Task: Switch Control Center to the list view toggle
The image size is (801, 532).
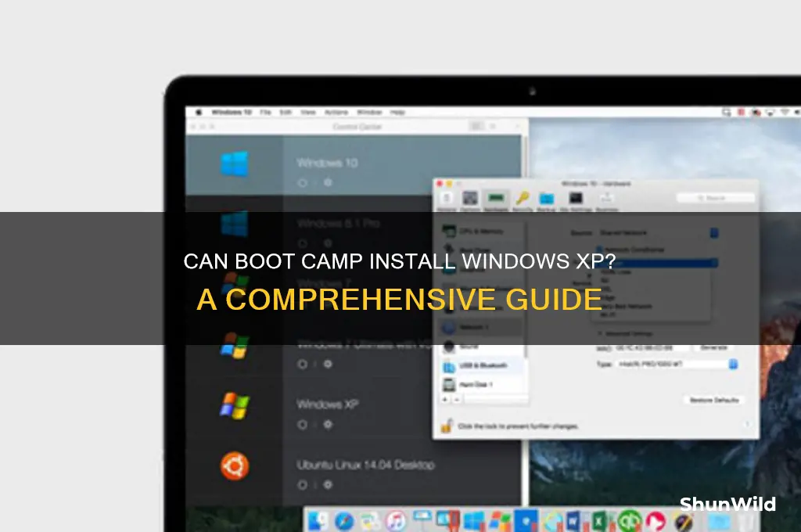Action: tap(476, 126)
